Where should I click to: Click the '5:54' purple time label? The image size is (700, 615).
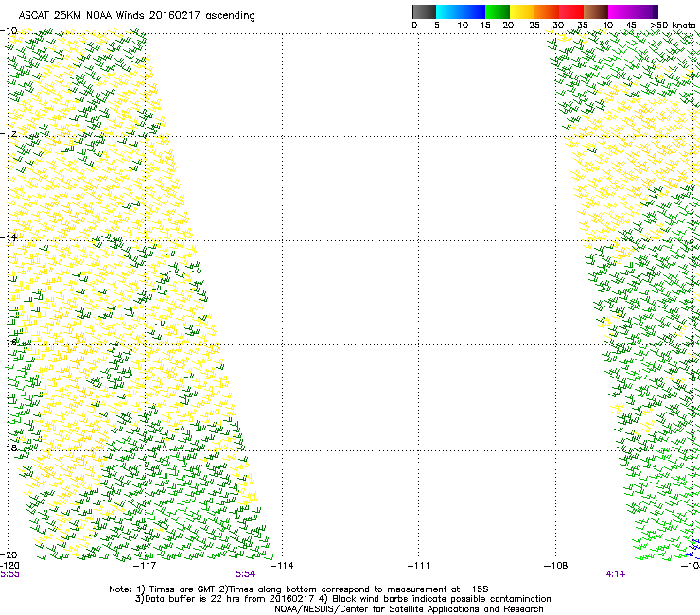coord(246,574)
